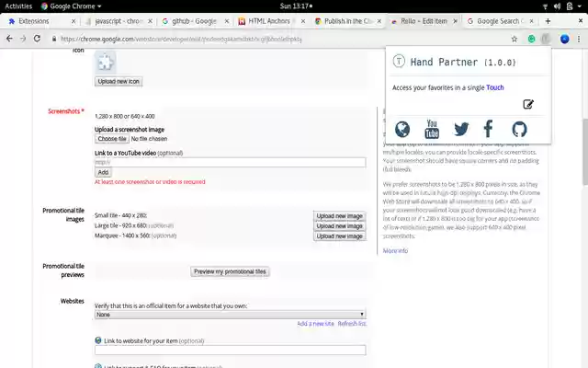Image resolution: width=588 pixels, height=368 pixels.
Task: Close the Extensions tab
Action: pyautogui.click(x=73, y=21)
